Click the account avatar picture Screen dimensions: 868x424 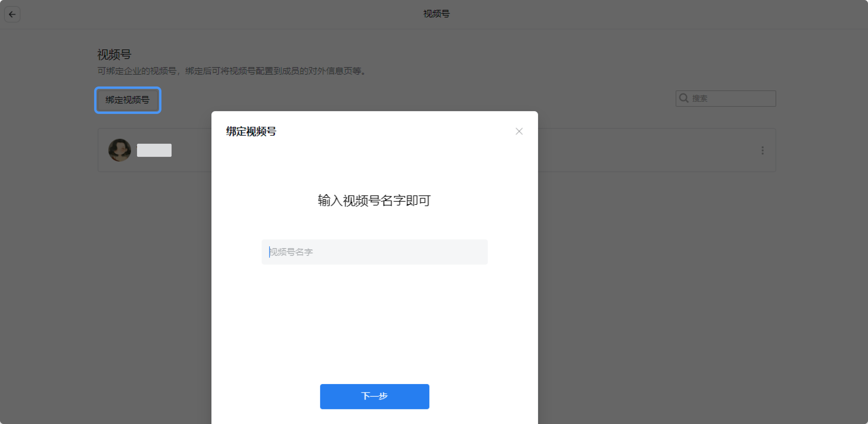(x=120, y=150)
